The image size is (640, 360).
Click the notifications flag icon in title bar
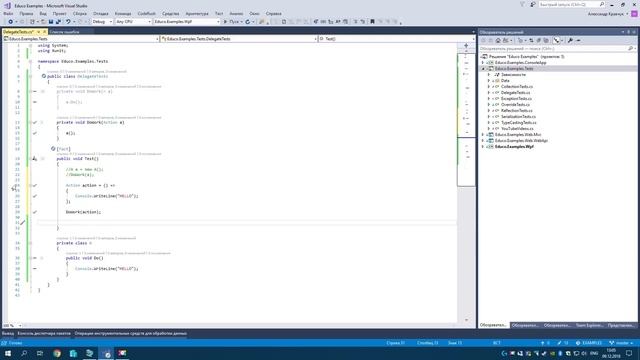click(522, 4)
